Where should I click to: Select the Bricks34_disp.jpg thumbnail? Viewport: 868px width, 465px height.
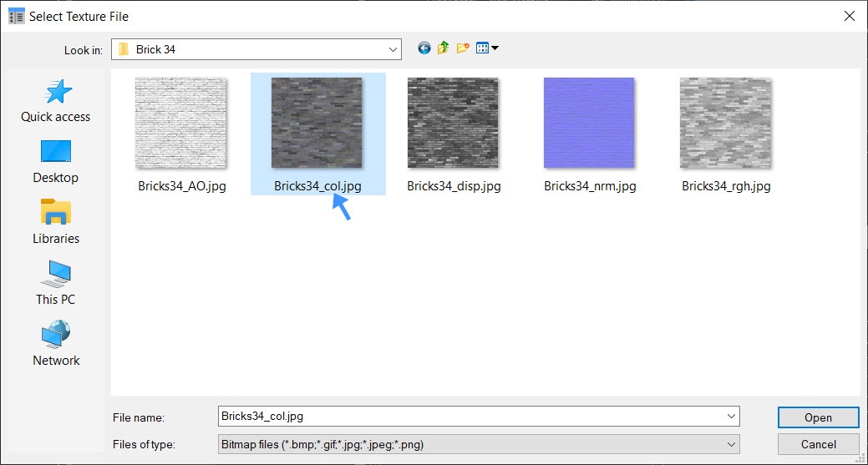(x=453, y=123)
